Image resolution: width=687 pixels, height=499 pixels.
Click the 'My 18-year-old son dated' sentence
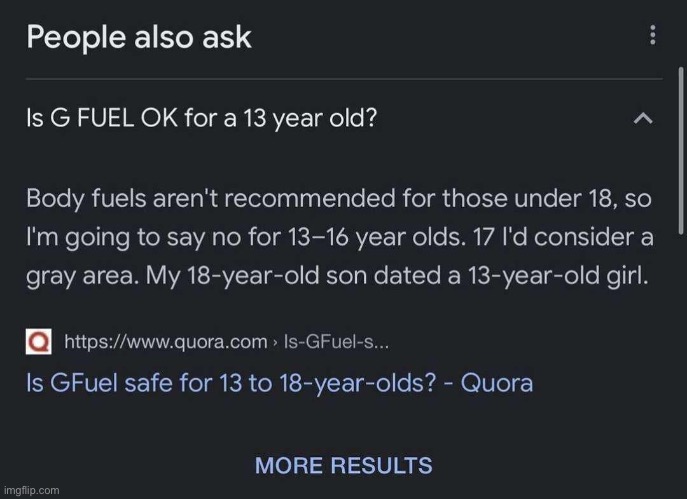pos(397,276)
